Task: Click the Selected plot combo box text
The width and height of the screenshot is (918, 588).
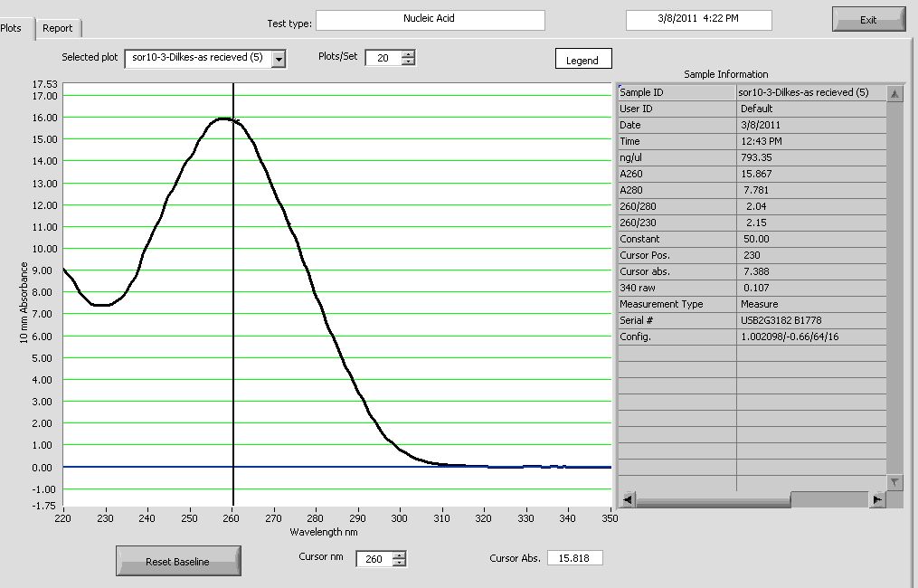Action: (x=198, y=58)
